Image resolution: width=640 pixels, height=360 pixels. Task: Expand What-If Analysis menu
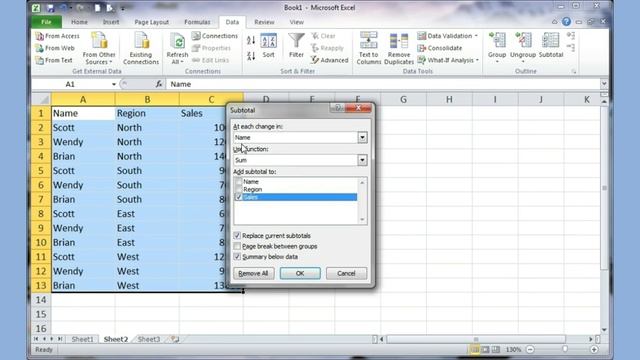click(x=448, y=60)
